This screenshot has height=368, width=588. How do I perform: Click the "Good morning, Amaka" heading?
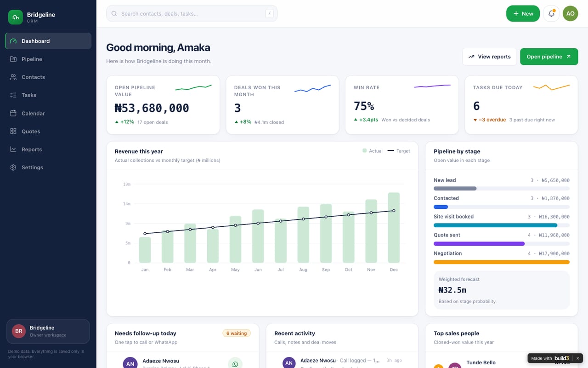[x=158, y=47]
